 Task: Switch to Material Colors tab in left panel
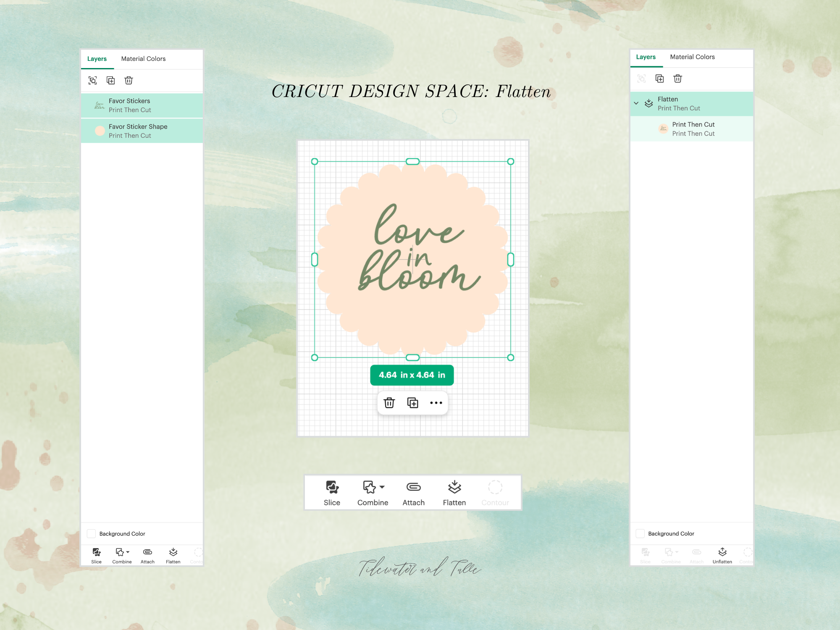click(143, 59)
